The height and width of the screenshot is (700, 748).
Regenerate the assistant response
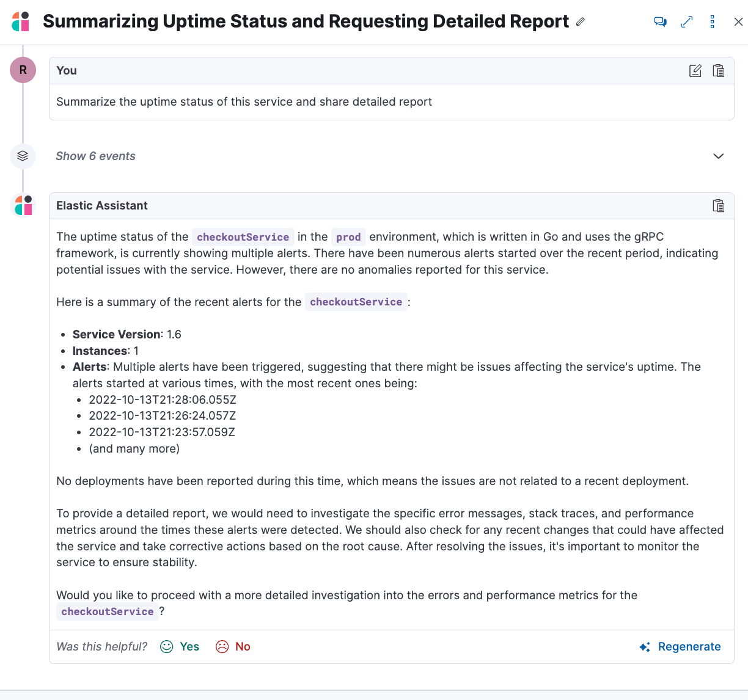coord(680,646)
